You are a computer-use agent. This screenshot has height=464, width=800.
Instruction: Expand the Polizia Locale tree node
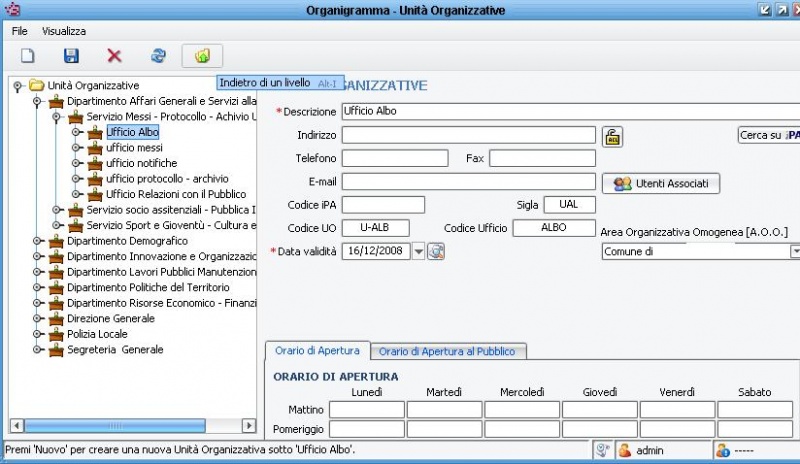coord(37,334)
